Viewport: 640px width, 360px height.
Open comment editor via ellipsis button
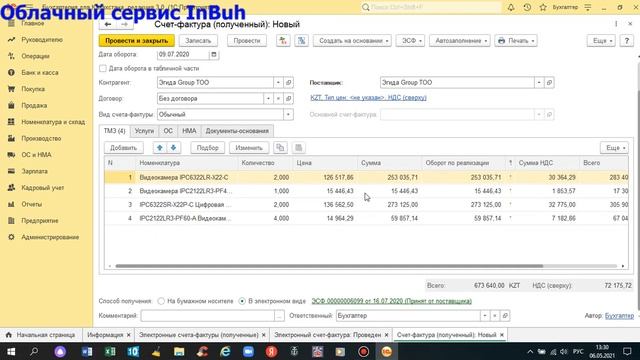(279, 316)
